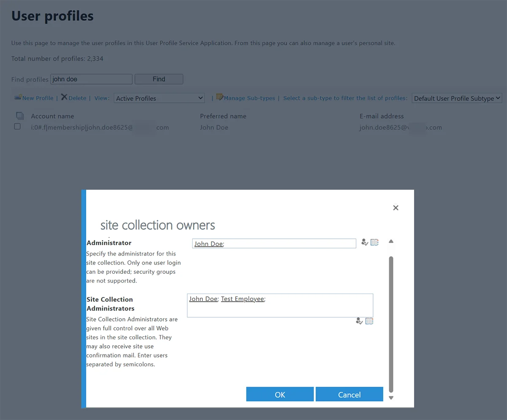Select the Test Employee link in Administrators box
The image size is (507, 420).
tap(243, 299)
